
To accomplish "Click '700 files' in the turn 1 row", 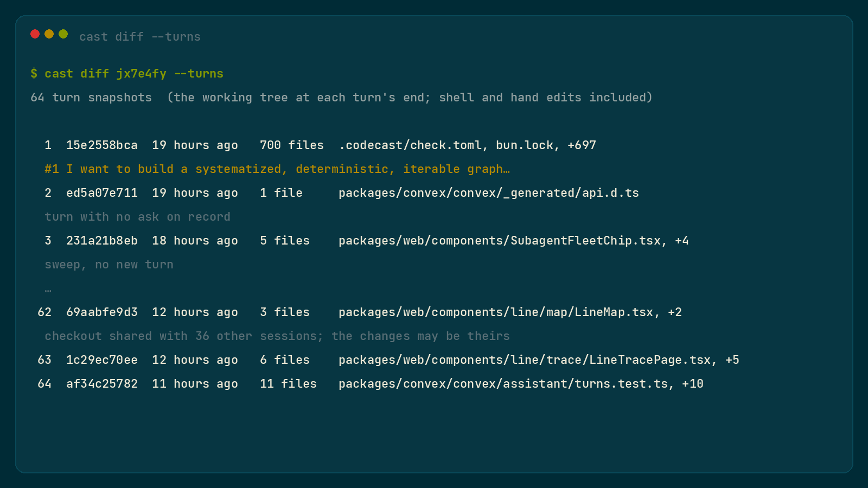I will (292, 145).
